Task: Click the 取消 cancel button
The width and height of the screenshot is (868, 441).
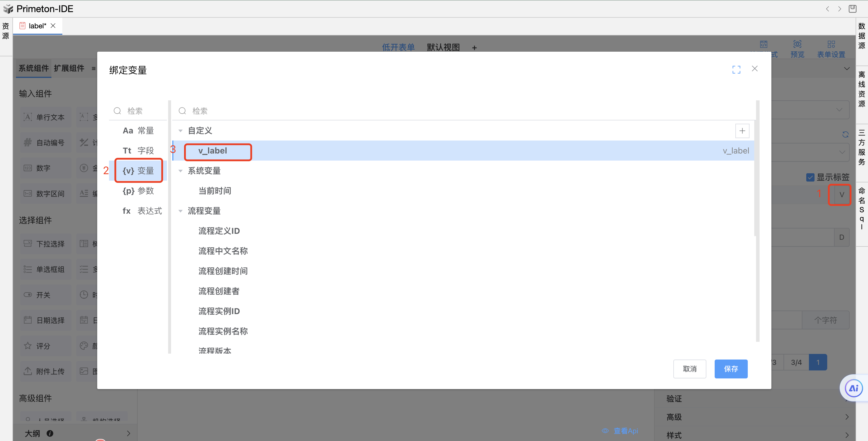Action: (x=690, y=369)
